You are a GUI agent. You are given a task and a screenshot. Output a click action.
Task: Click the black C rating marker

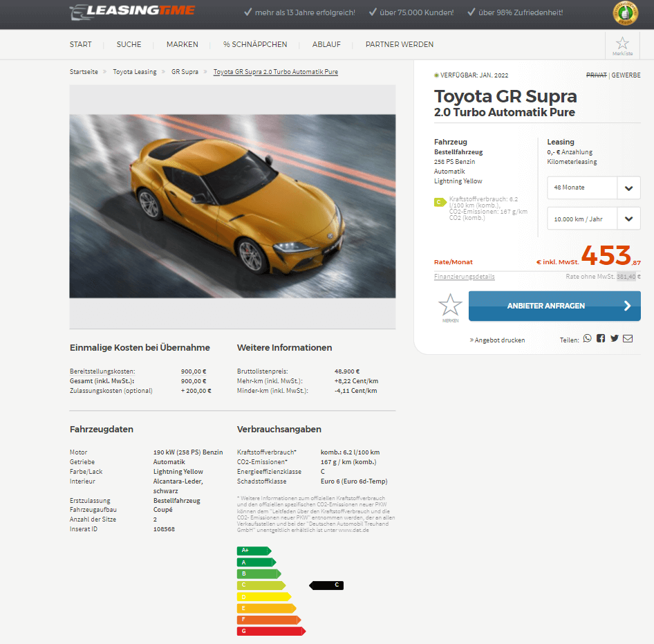coord(326,585)
